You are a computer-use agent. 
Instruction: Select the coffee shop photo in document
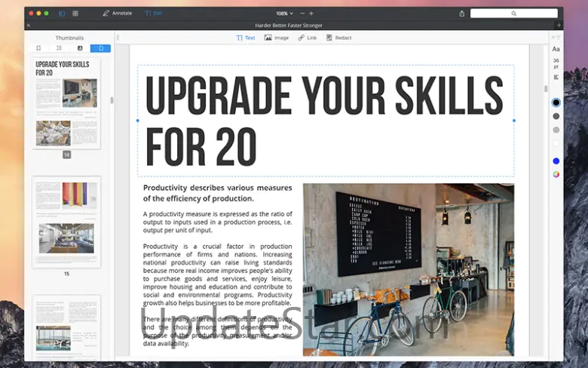pos(409,269)
